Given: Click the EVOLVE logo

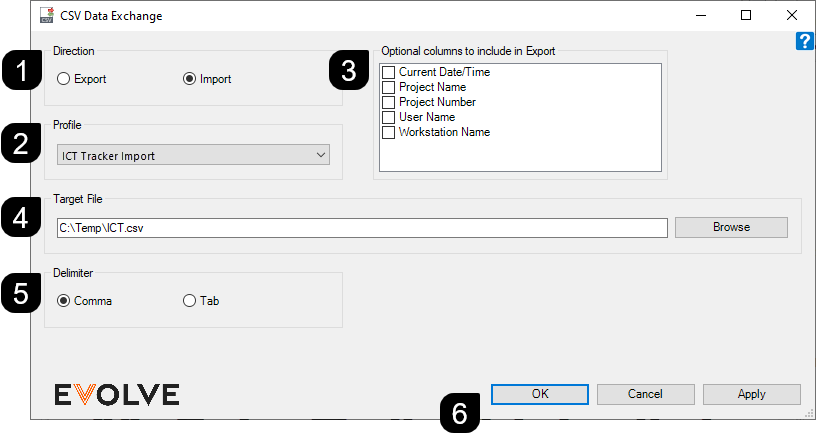Looking at the screenshot, I should pos(117,394).
